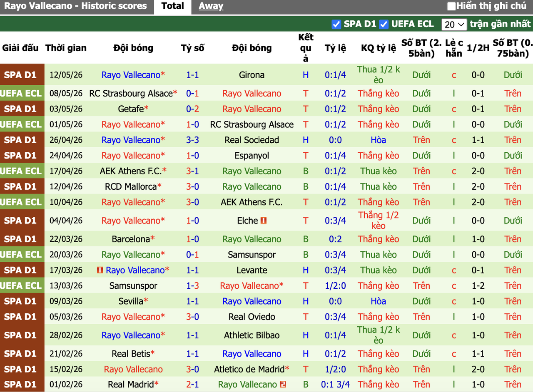Click the Giải đấu column header
Viewport: 533px width, 392px height.
[20, 48]
